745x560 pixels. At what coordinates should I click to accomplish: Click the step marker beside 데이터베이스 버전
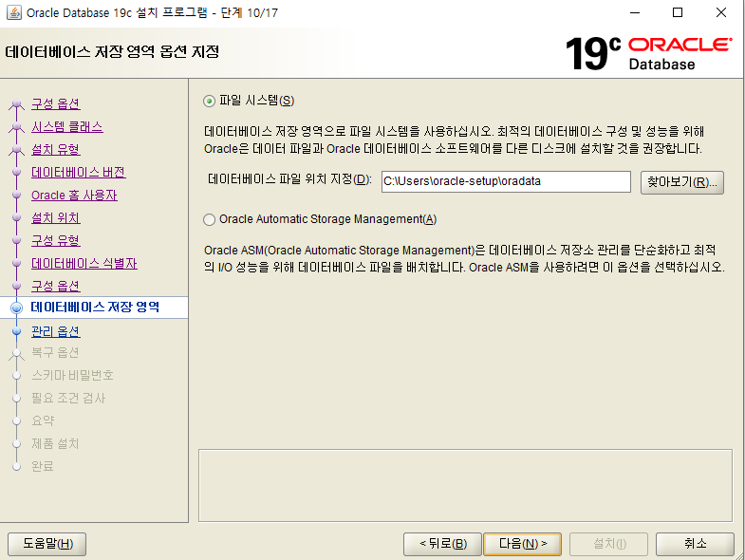17,172
